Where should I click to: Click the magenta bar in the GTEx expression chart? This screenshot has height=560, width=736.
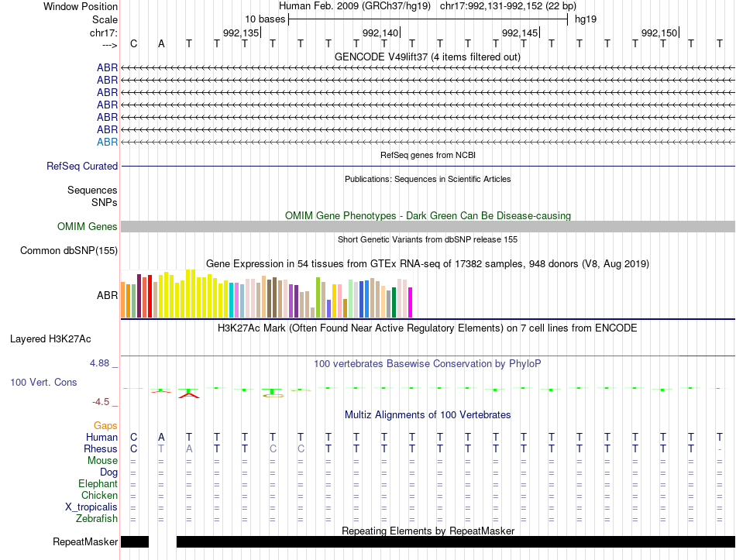click(410, 302)
